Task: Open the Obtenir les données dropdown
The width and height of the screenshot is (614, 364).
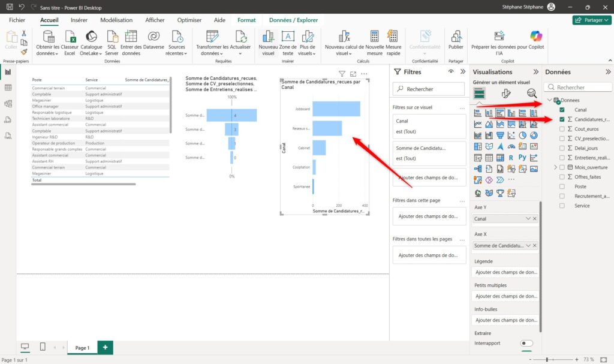Action: (x=47, y=43)
